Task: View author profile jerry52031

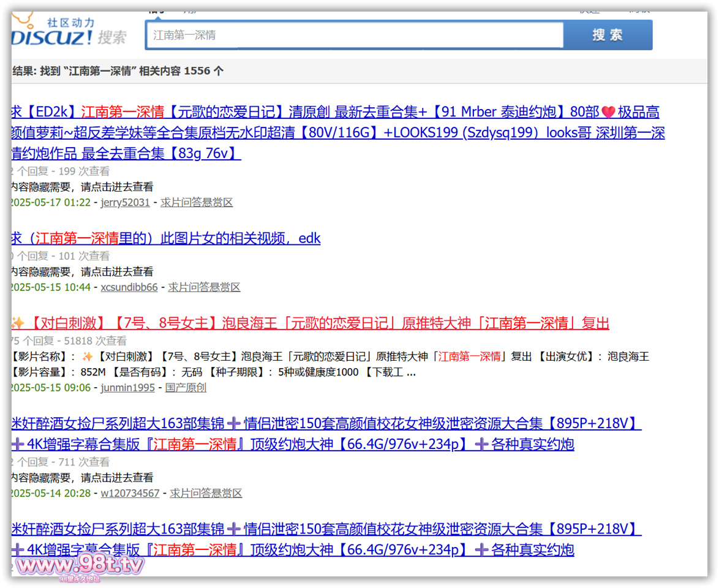Action: [x=125, y=202]
